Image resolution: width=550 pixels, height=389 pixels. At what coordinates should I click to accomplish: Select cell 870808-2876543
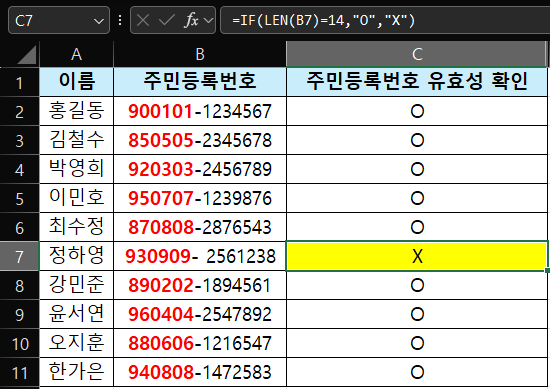tap(200, 227)
